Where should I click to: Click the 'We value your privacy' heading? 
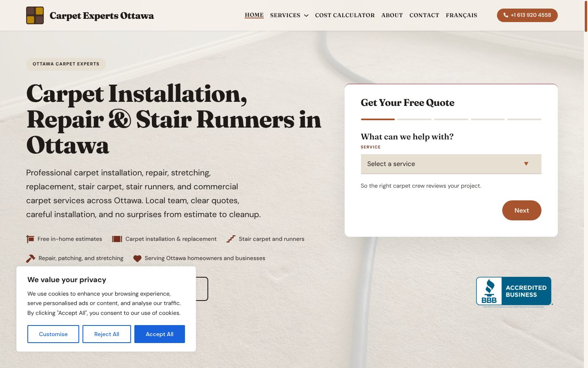tap(67, 280)
